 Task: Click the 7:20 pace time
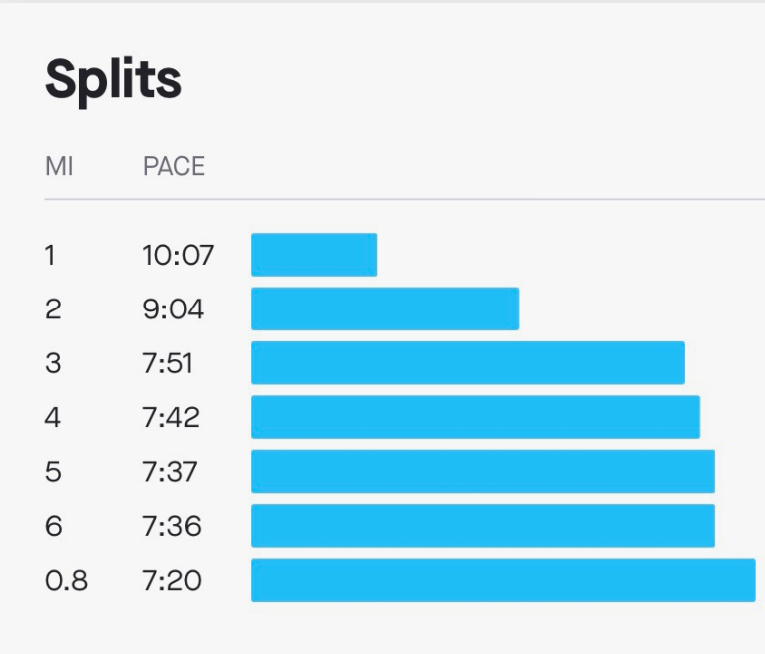pyautogui.click(x=172, y=580)
